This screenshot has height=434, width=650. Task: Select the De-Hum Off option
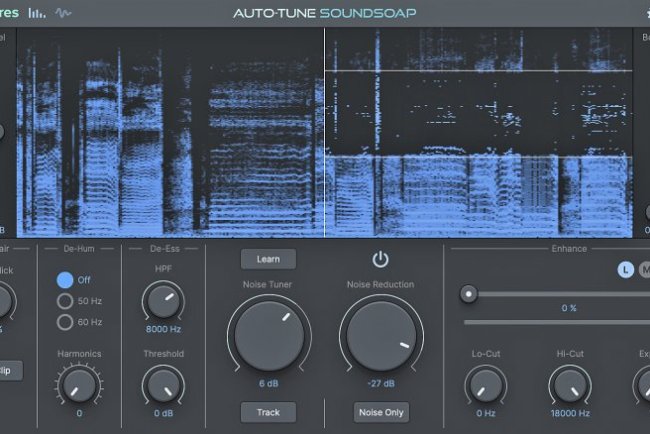pyautogui.click(x=65, y=280)
